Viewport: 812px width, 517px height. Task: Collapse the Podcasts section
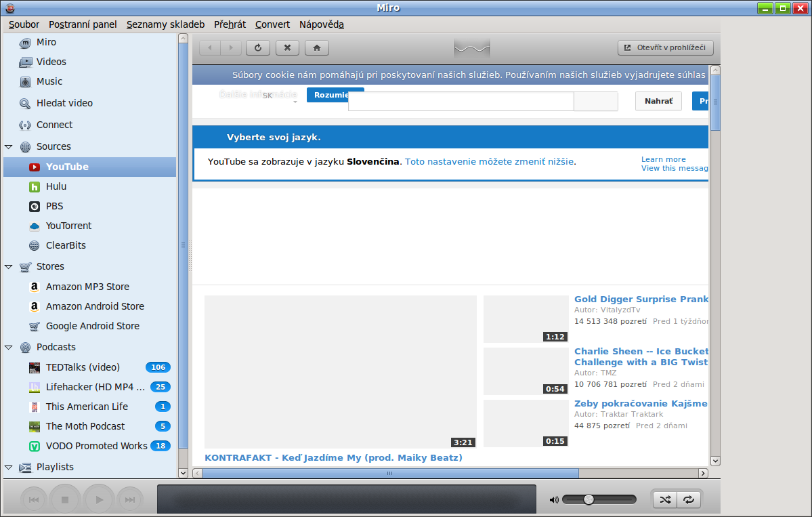click(9, 348)
